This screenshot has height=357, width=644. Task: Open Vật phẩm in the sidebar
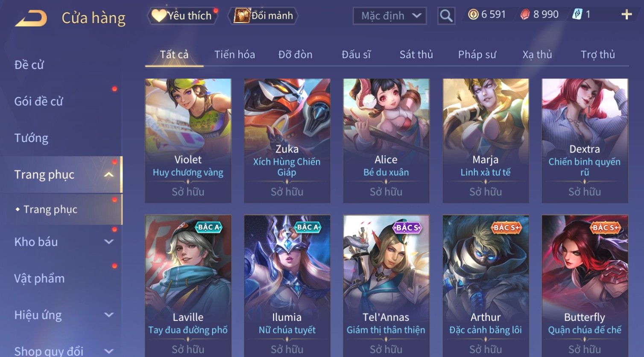[39, 279]
